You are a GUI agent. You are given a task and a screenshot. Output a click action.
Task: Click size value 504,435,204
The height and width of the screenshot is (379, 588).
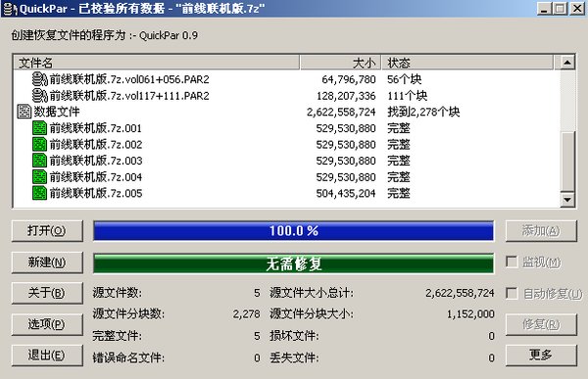pos(346,194)
